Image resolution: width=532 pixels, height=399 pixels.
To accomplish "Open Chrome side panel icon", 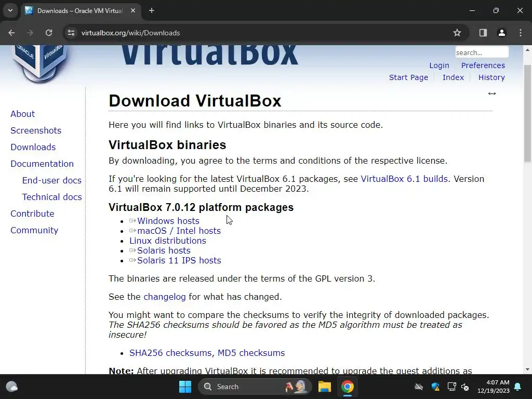I will (x=483, y=33).
